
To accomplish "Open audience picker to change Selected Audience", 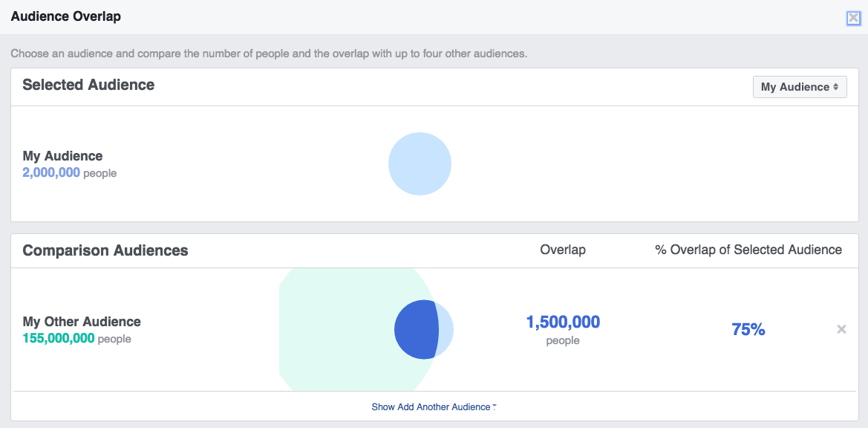I will (800, 87).
